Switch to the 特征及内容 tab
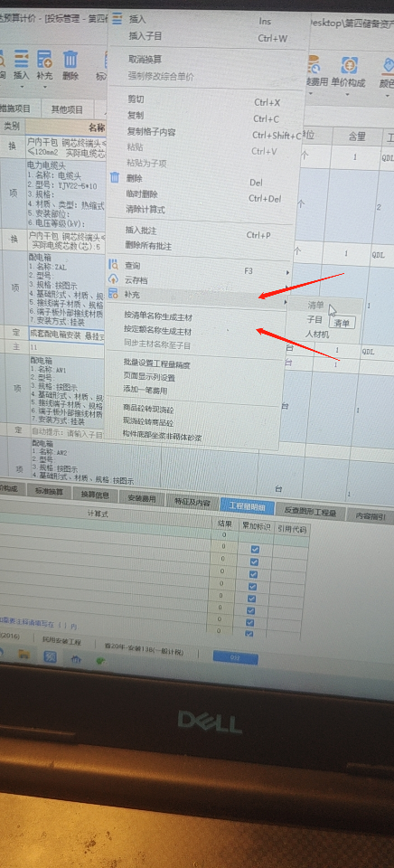Viewport: 394px width, 868px height. (x=192, y=502)
